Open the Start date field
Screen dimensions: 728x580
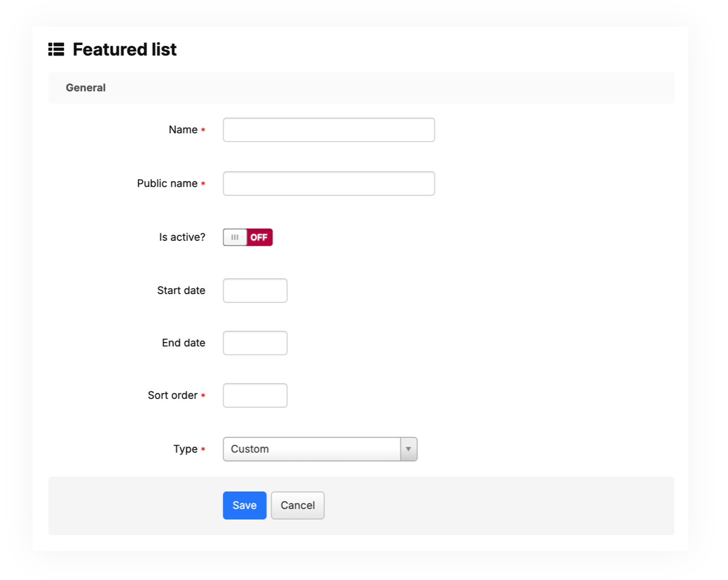[x=255, y=291]
